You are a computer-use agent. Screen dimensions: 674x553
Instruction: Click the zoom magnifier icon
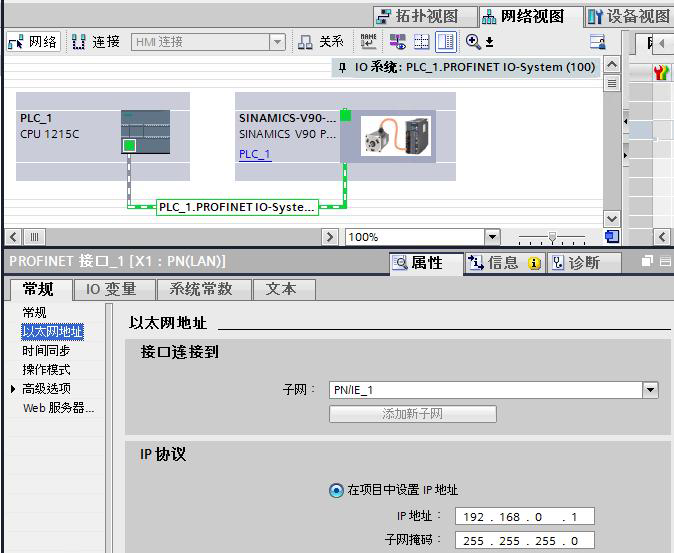pyautogui.click(x=473, y=42)
